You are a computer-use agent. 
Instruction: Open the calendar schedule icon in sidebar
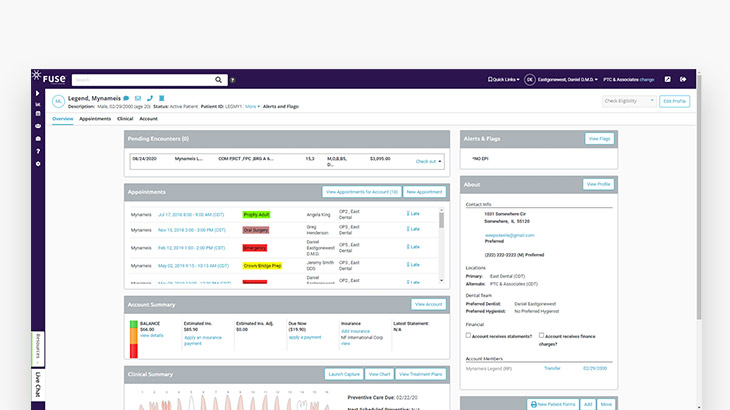(x=38, y=114)
